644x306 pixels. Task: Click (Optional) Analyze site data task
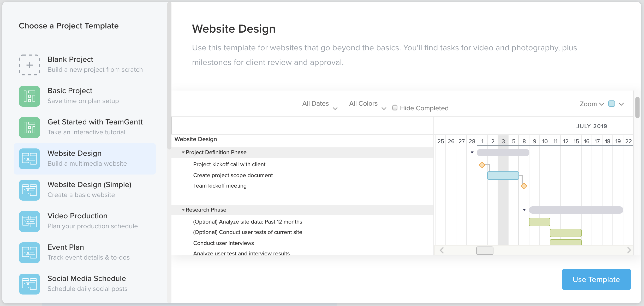247,222
